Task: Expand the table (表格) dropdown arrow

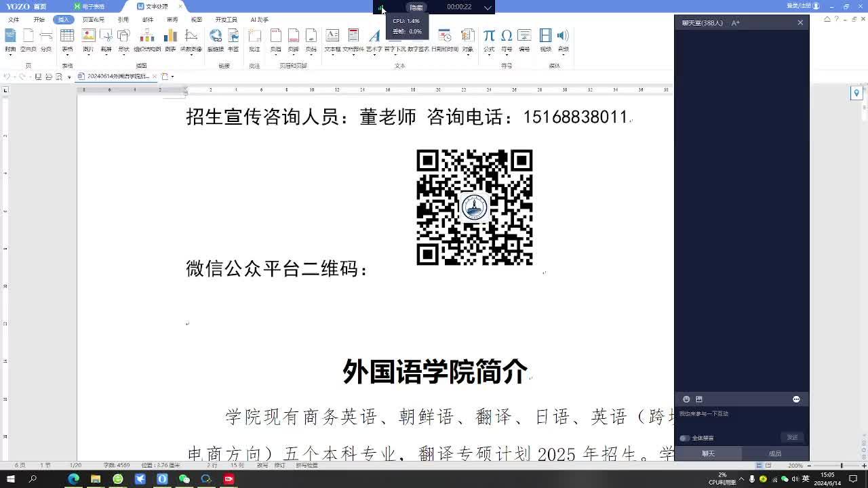Action: (x=67, y=55)
